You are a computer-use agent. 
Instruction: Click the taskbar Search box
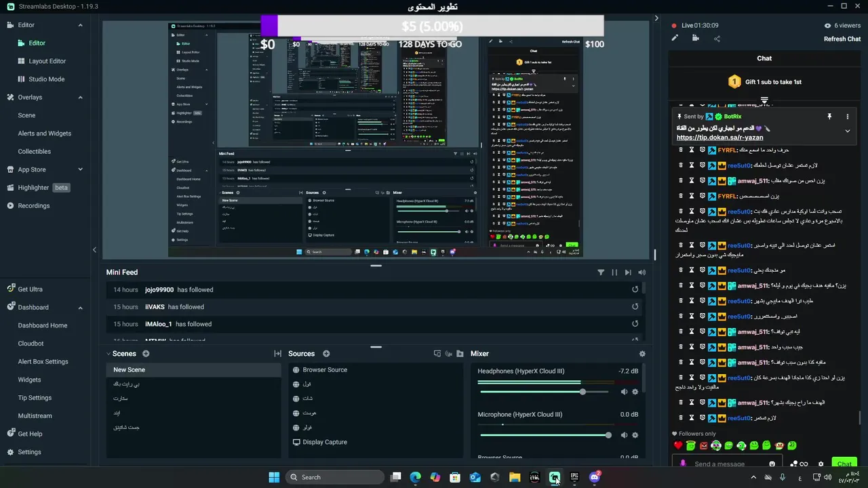coord(335,477)
